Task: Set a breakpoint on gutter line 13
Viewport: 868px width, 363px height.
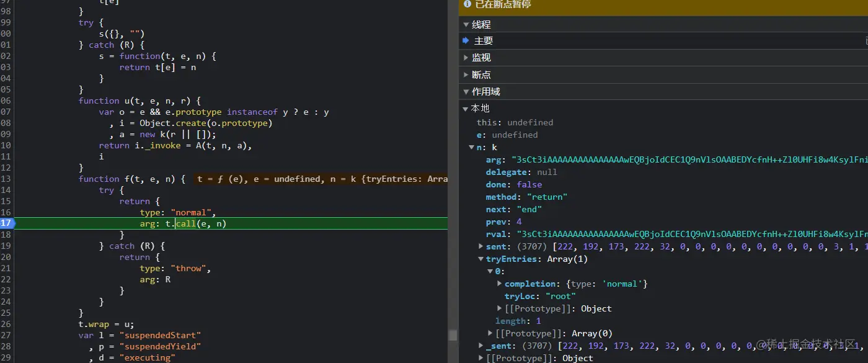Action: (x=7, y=179)
